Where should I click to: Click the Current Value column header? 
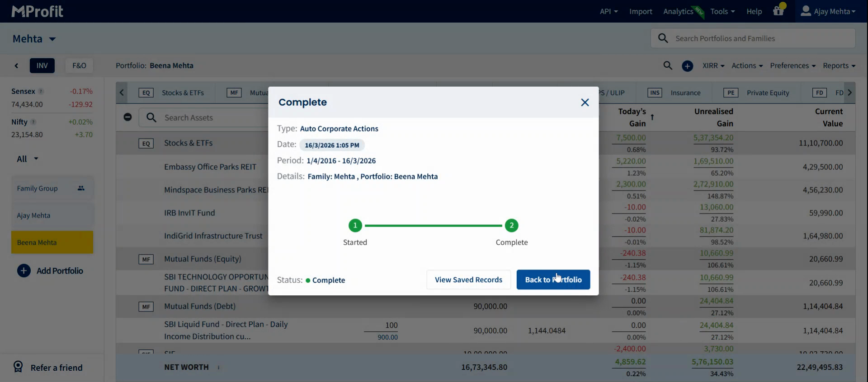coord(828,117)
